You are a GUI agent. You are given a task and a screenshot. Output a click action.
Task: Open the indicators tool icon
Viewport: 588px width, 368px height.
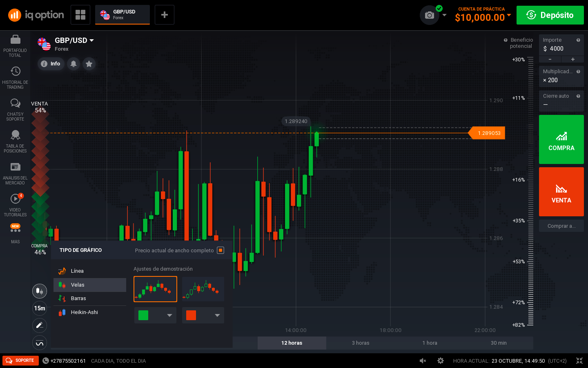(40, 343)
